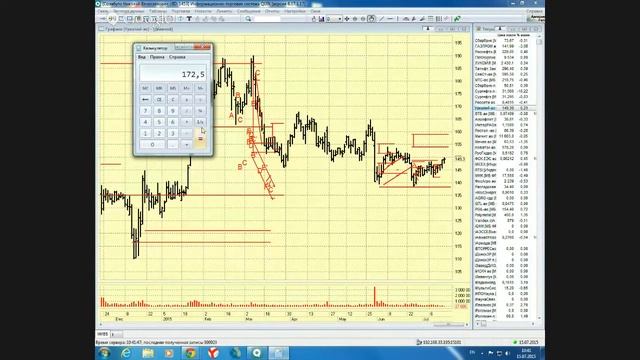
Task: Launch Internet Explorer from taskbar
Action: coord(126,353)
